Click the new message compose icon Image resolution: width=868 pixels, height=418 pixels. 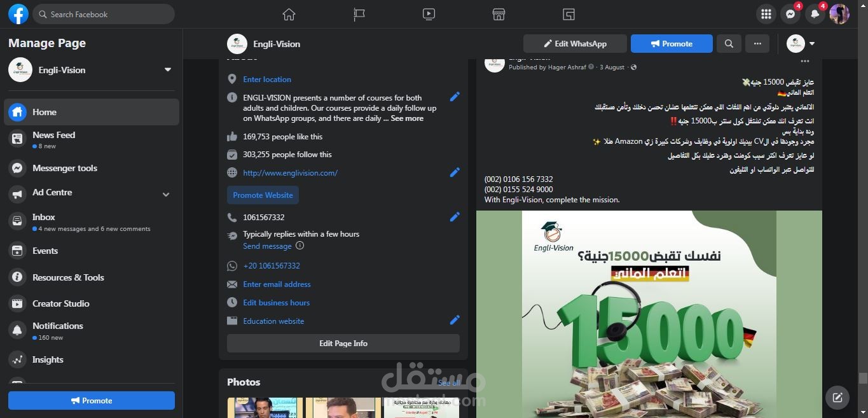[837, 398]
